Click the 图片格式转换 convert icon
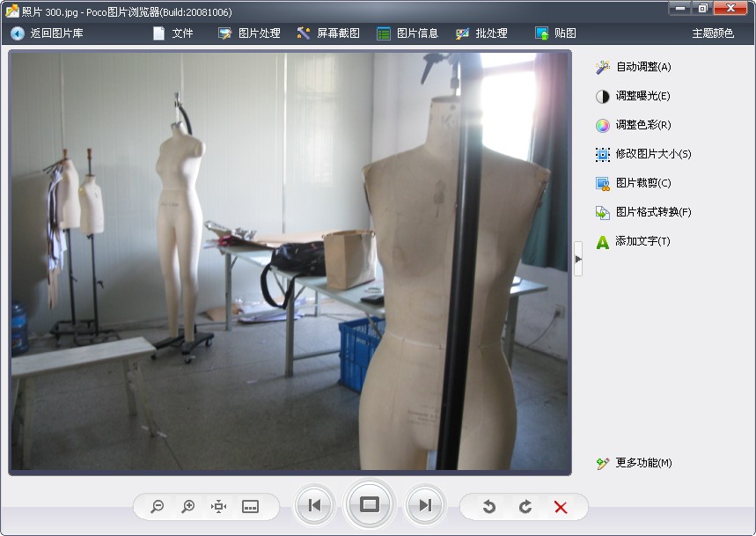Viewport: 756px width, 536px height. point(603,212)
